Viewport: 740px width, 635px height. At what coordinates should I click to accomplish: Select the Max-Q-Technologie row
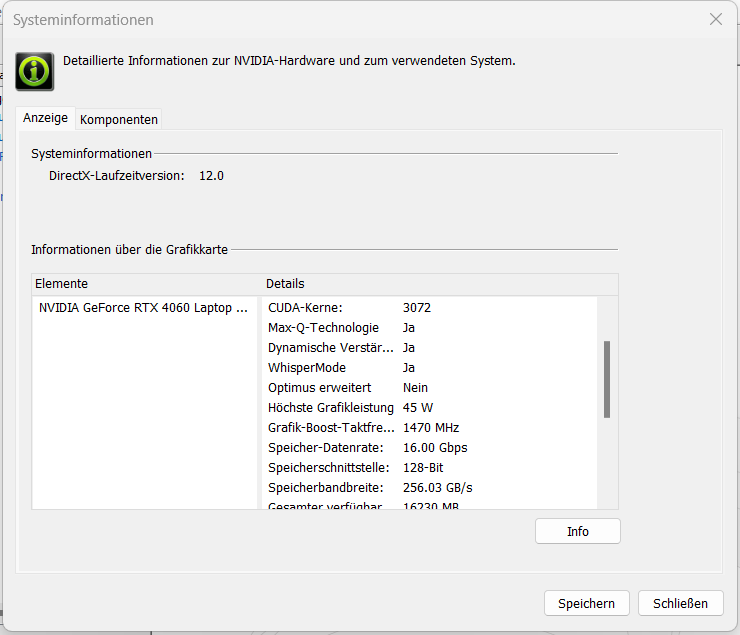350,328
